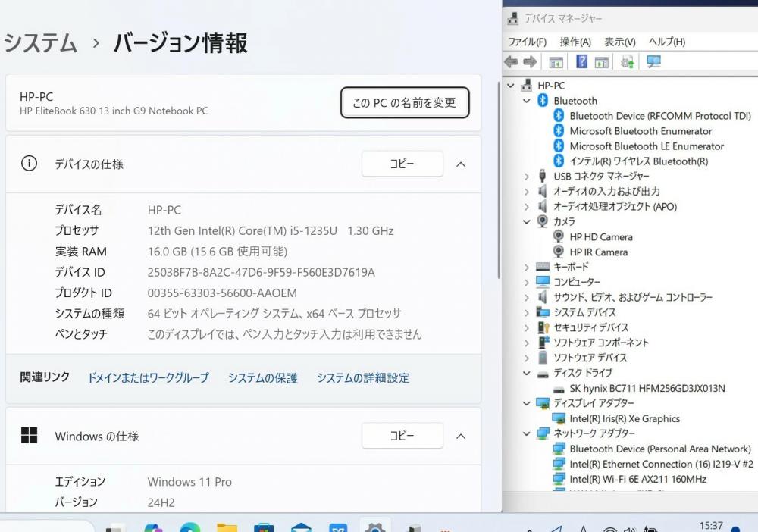Expand the コンピューター category

coord(527,282)
